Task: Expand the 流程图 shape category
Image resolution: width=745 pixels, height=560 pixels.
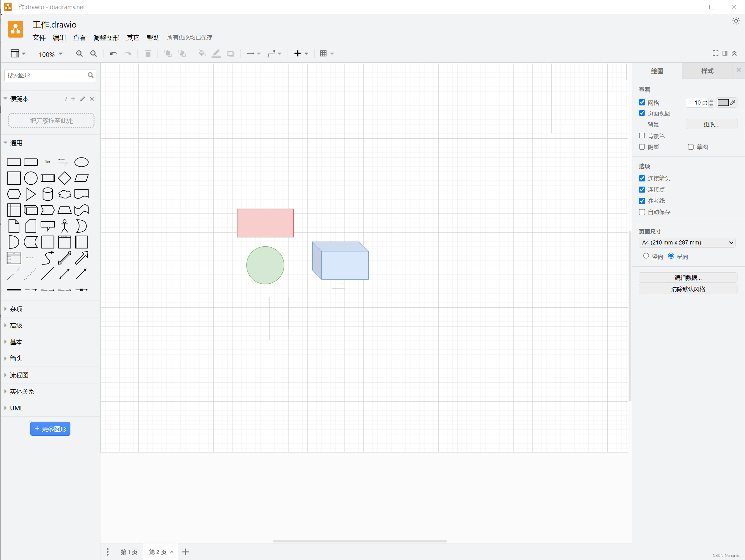Action: click(x=50, y=375)
